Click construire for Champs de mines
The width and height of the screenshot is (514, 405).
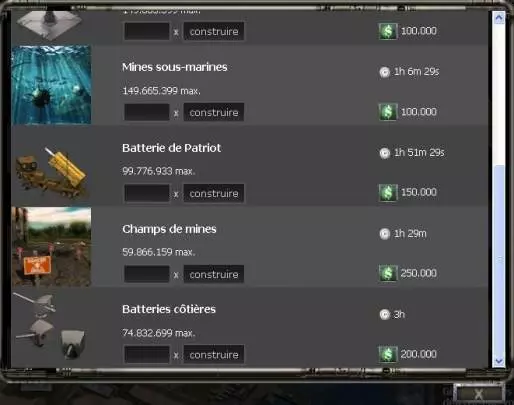pyautogui.click(x=214, y=274)
